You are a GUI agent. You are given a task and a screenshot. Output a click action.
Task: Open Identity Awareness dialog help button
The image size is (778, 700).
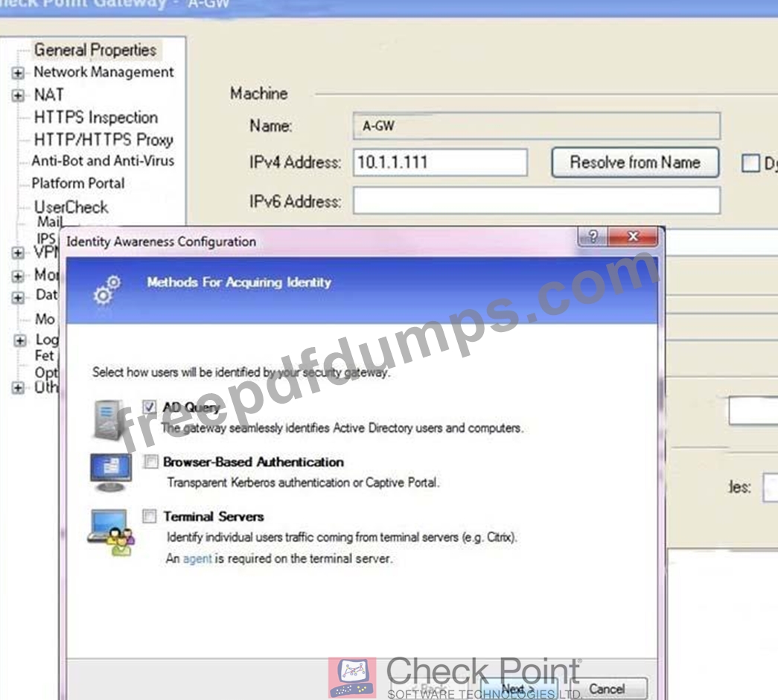[593, 236]
